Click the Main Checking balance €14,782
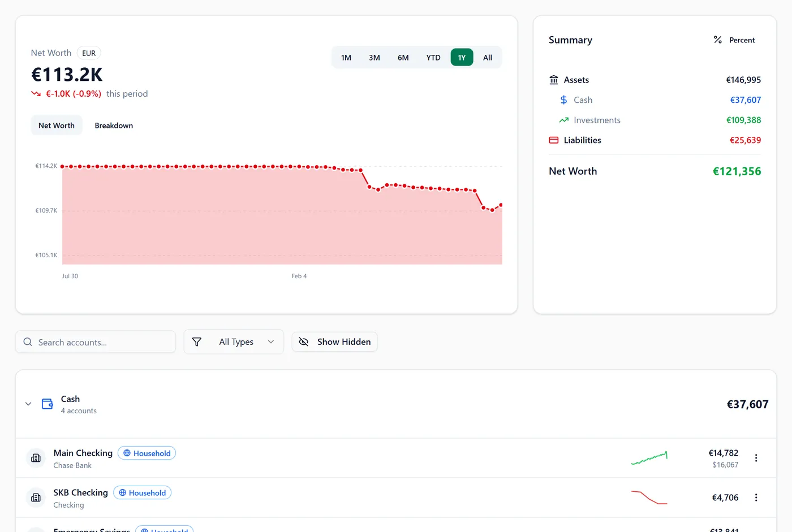792x532 pixels. (x=724, y=453)
